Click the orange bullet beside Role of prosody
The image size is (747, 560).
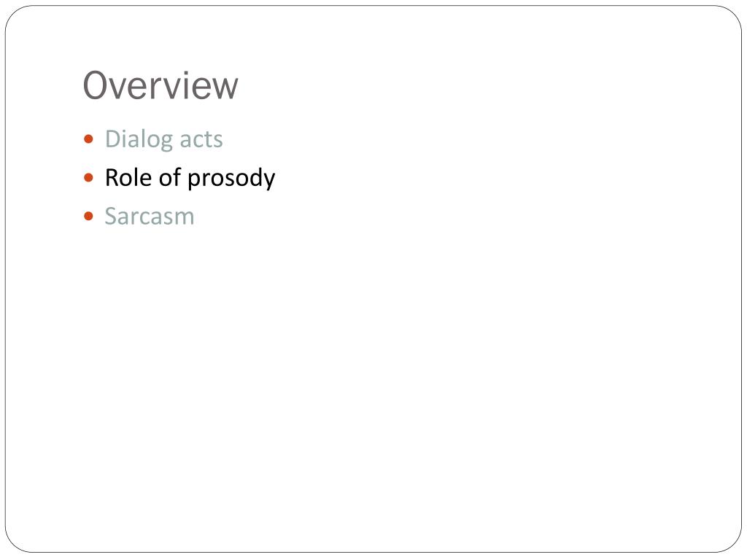88,178
